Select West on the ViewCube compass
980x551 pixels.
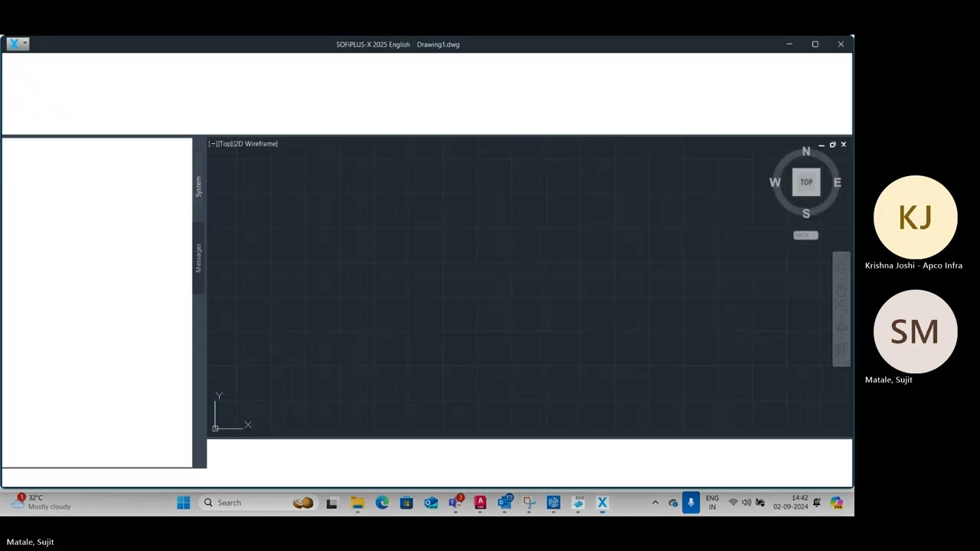click(x=775, y=182)
